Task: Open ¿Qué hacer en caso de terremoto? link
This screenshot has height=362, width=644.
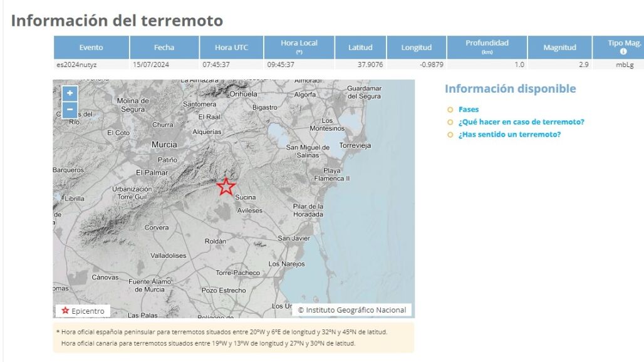Action: tap(521, 122)
